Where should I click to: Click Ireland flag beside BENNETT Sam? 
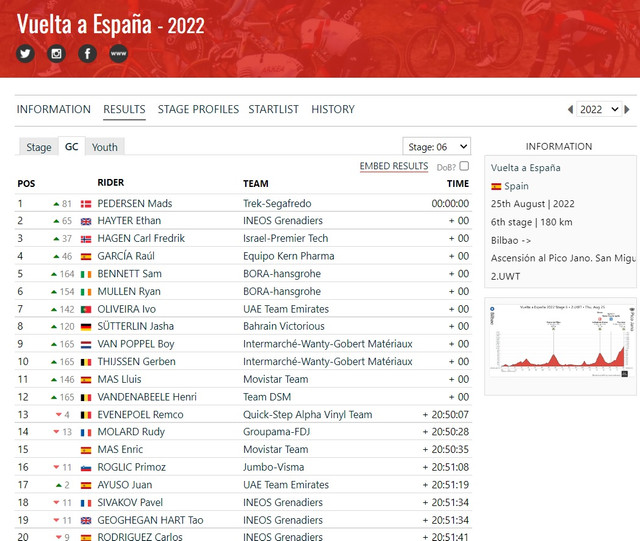tap(86, 274)
